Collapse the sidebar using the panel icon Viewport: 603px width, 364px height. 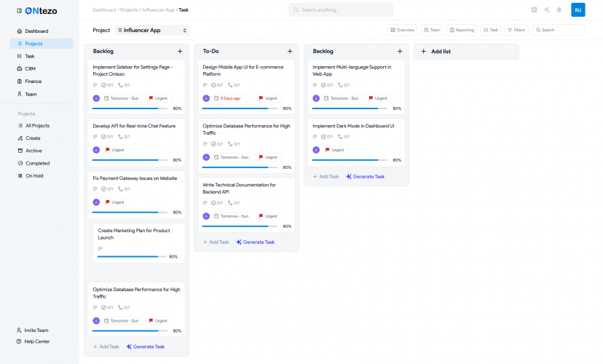click(19, 11)
